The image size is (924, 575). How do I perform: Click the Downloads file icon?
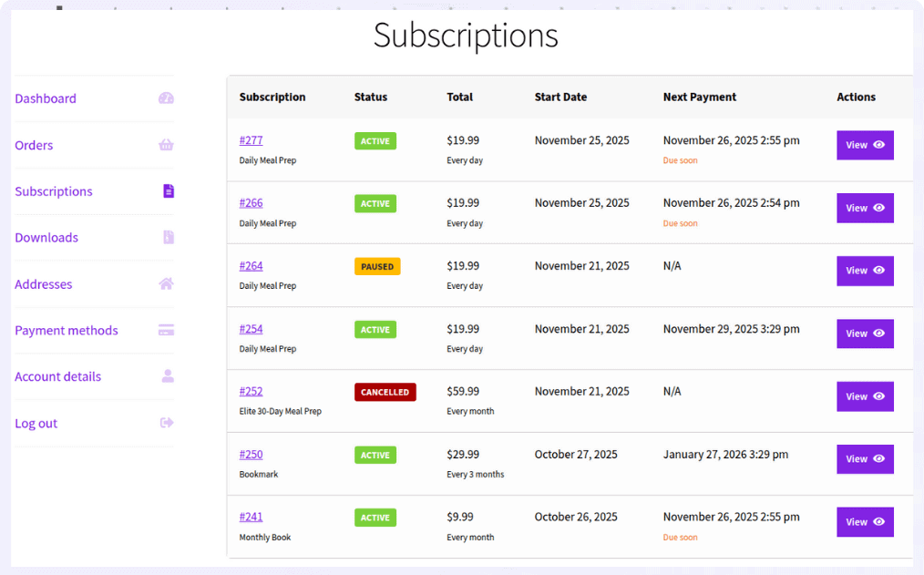point(166,237)
